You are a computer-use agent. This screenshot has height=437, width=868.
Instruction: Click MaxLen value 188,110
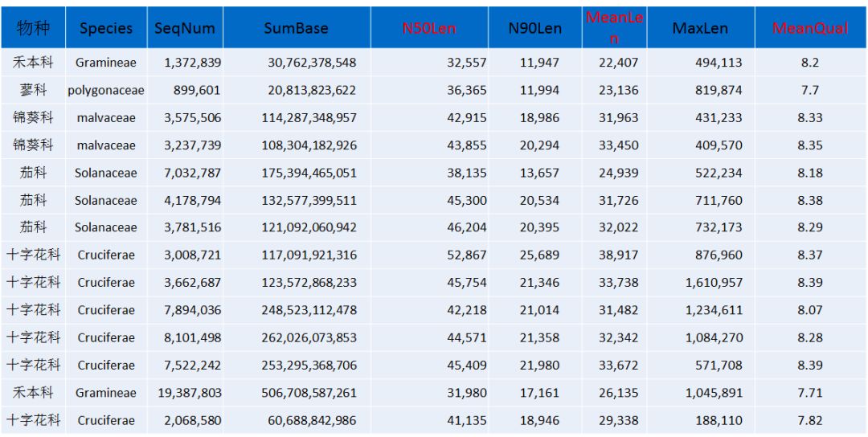tap(719, 420)
